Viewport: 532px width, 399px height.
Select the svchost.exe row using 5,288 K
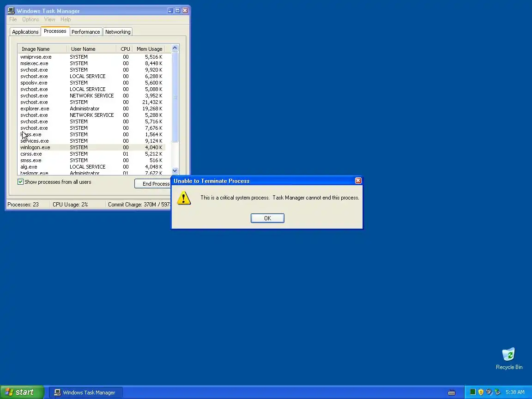point(91,115)
